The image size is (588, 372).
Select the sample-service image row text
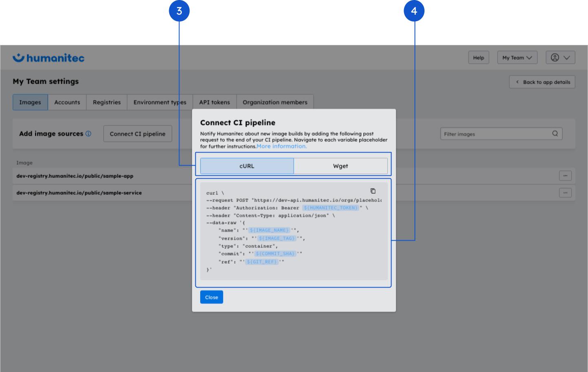pos(79,193)
